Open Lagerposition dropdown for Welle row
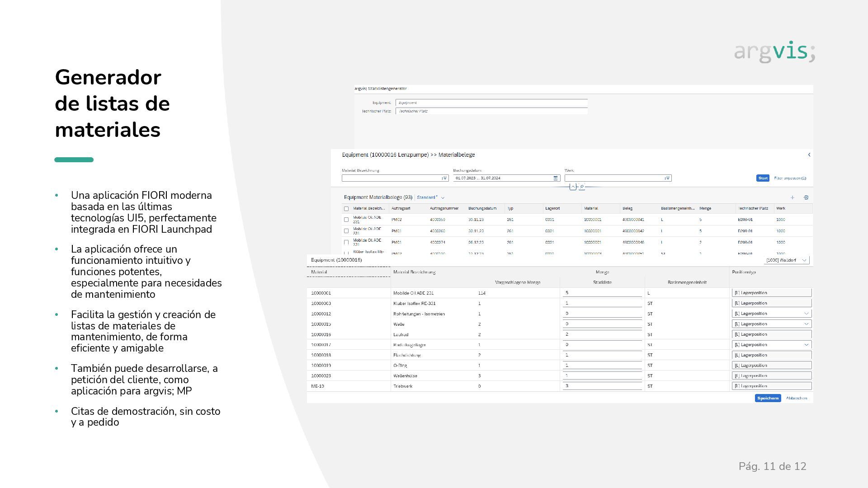868x488 pixels. [x=806, y=324]
